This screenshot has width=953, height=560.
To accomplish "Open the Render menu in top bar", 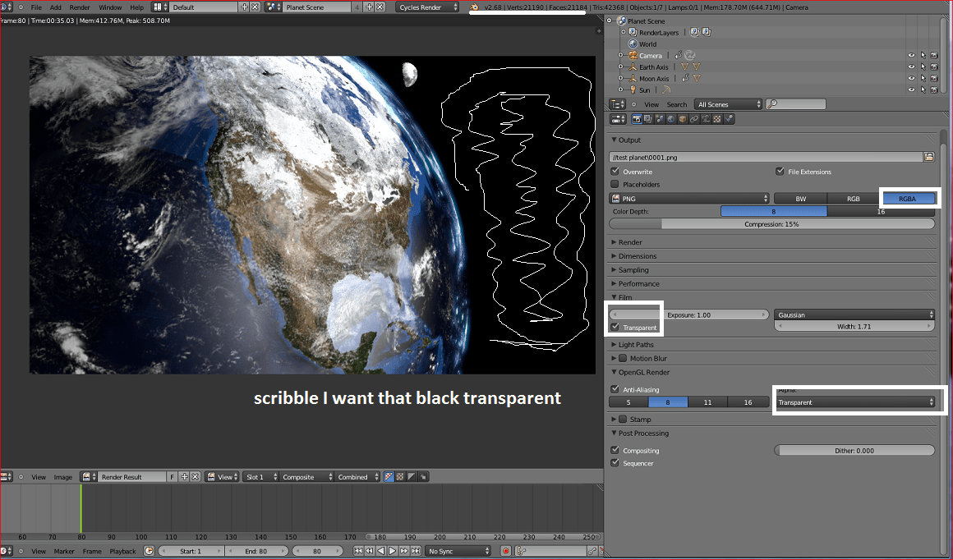I will 80,7.
